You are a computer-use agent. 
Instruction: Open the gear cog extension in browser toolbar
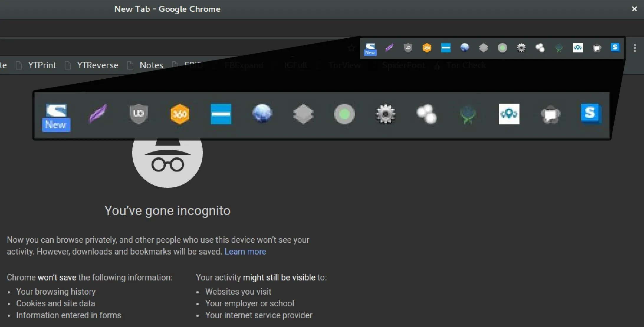coord(521,48)
